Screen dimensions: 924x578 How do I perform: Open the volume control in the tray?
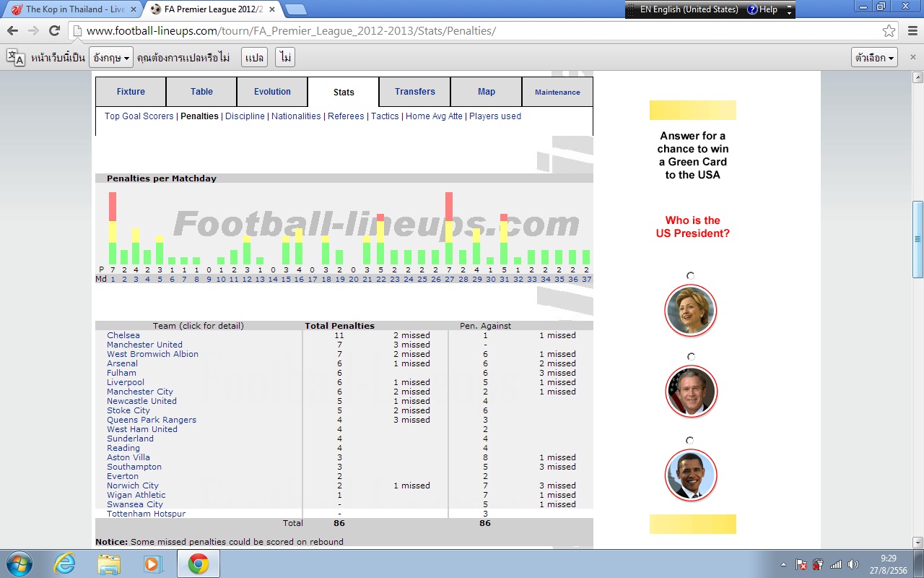click(x=853, y=564)
